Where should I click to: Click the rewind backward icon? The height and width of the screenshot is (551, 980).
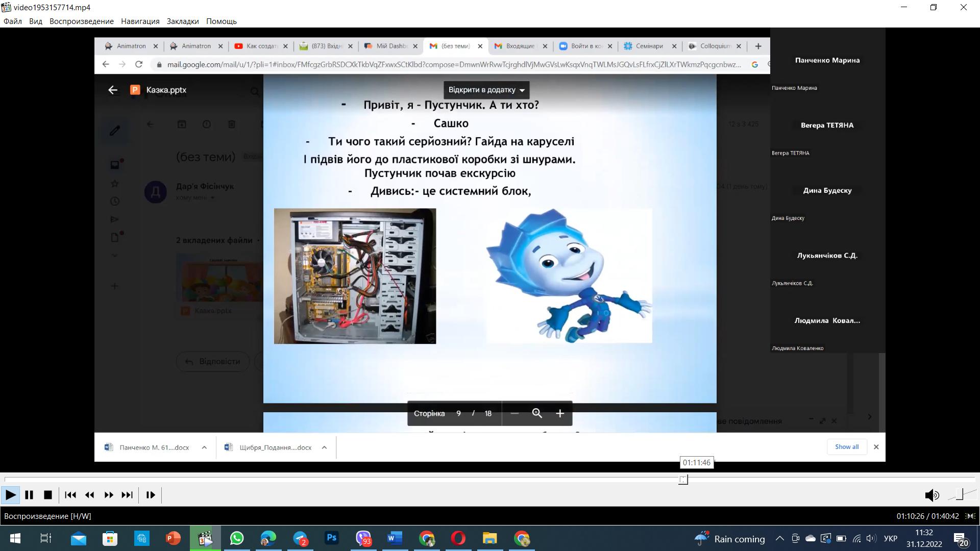coord(90,495)
